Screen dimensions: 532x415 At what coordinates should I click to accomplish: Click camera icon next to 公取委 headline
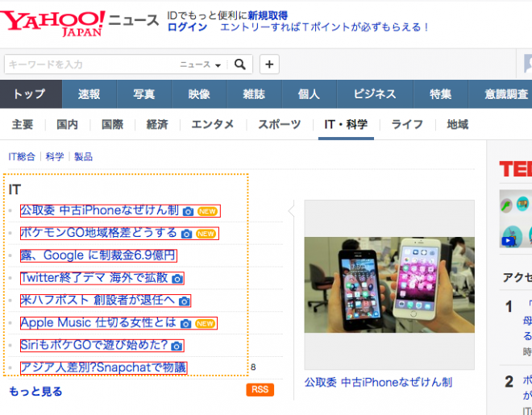pyautogui.click(x=188, y=211)
